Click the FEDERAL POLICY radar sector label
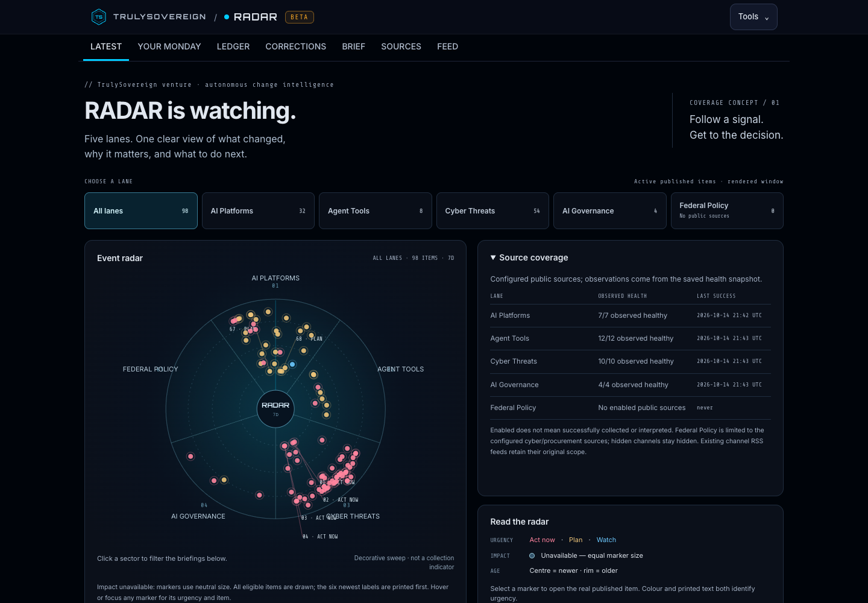The image size is (868, 603). click(151, 369)
